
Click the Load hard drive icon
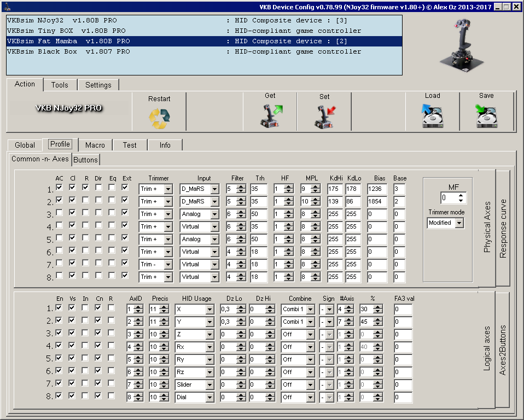point(433,115)
